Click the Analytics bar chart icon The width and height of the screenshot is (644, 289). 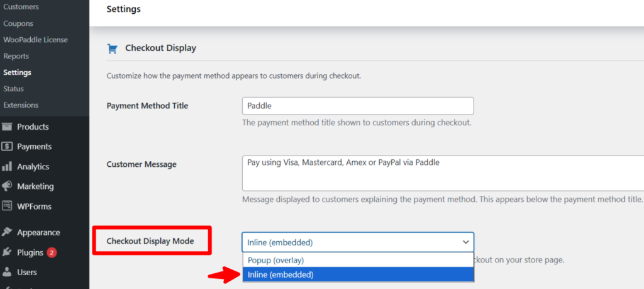pyautogui.click(x=6, y=166)
